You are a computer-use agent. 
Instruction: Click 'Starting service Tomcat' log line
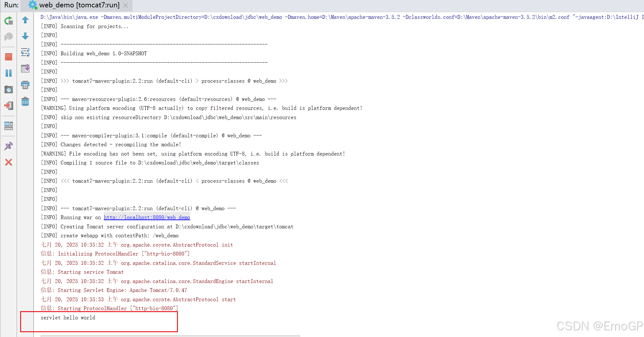pos(82,272)
